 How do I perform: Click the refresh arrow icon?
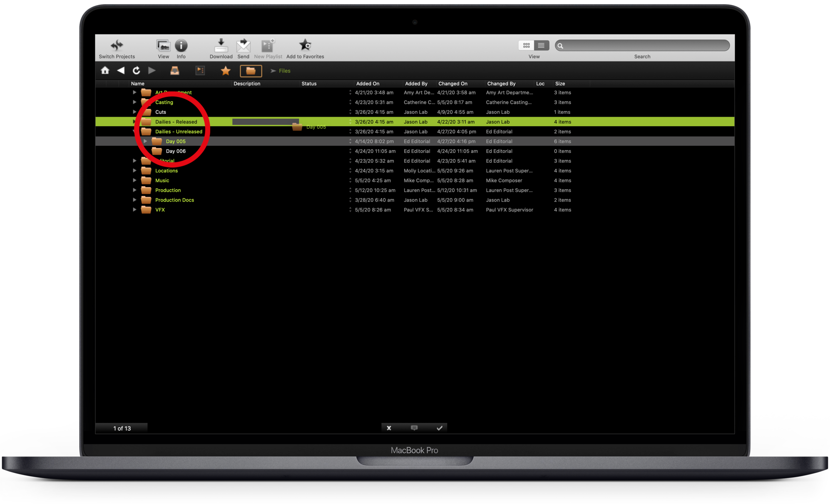(x=136, y=70)
